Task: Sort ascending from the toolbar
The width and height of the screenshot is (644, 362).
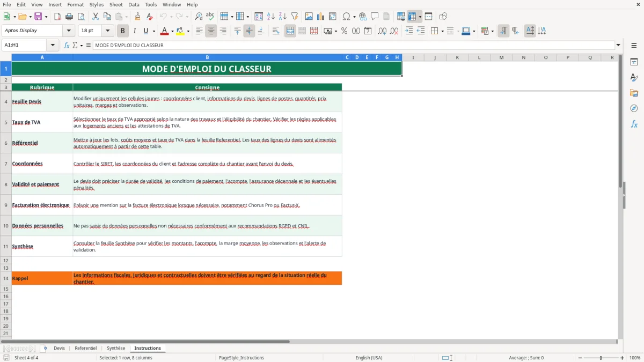Action: pos(271,17)
